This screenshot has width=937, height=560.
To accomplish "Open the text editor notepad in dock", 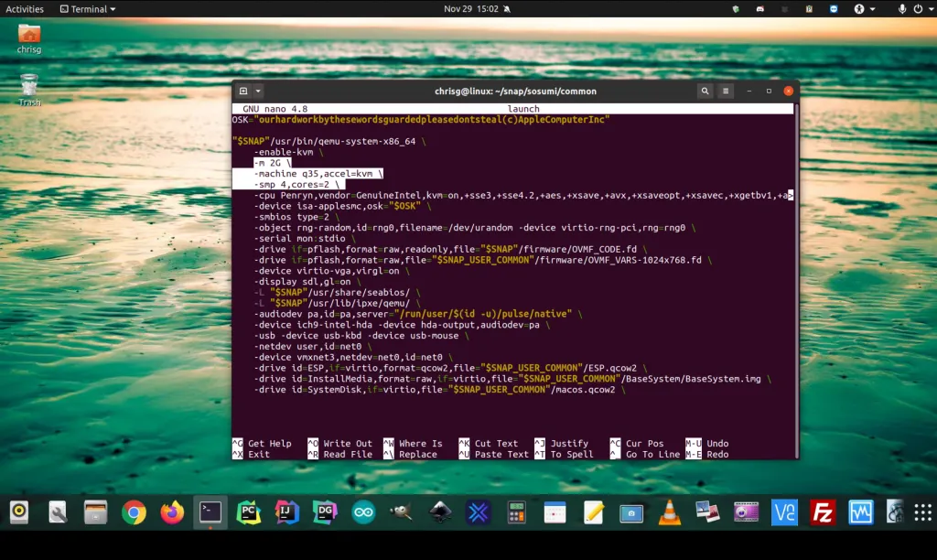I will [x=593, y=512].
